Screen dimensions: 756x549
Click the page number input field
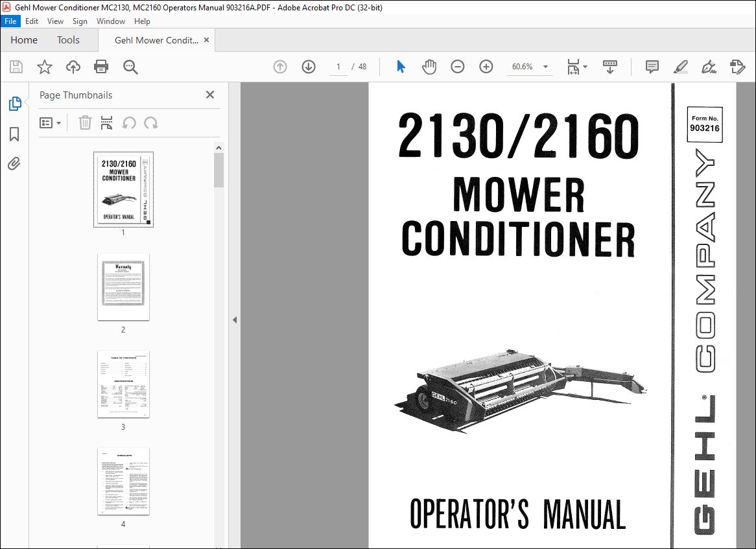tap(338, 67)
